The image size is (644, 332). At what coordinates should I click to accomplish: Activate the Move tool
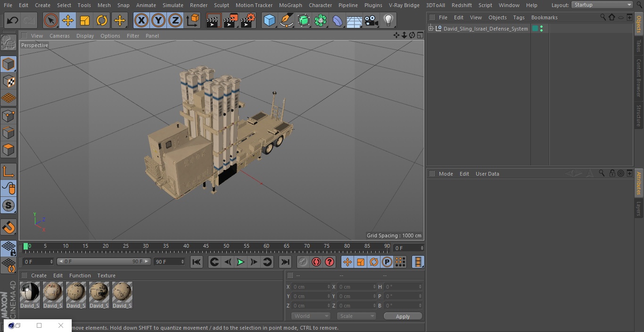68,20
